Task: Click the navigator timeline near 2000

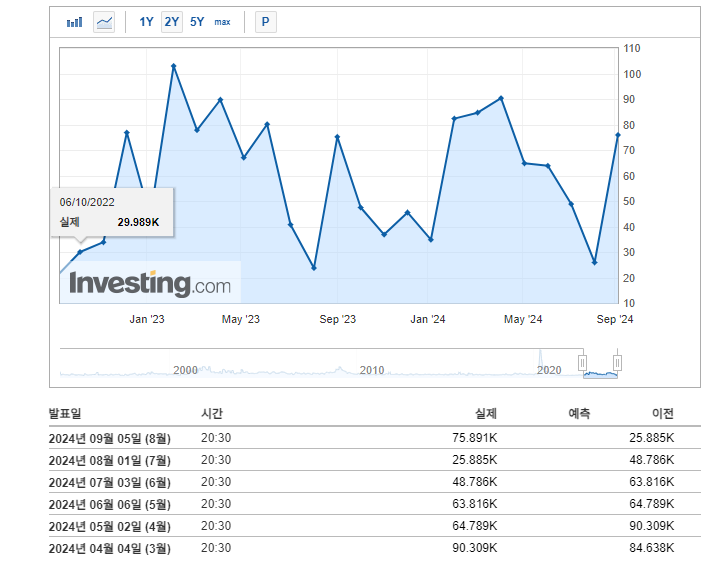Action: [x=185, y=369]
